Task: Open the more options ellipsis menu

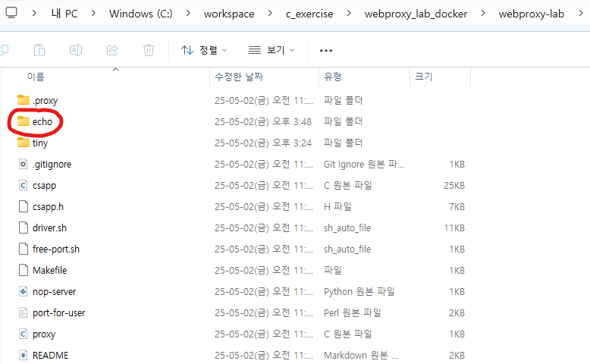Action: click(x=326, y=51)
